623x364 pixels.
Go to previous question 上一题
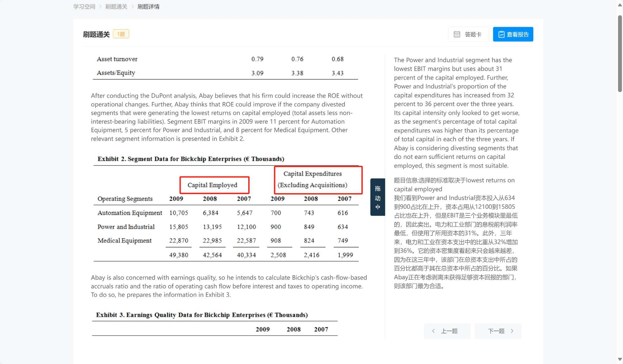pos(447,331)
